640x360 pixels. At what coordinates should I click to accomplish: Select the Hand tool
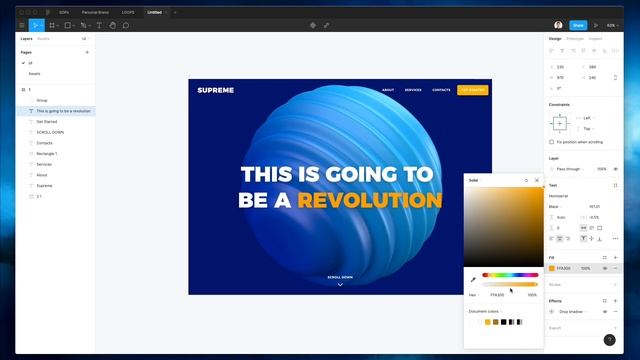click(112, 25)
